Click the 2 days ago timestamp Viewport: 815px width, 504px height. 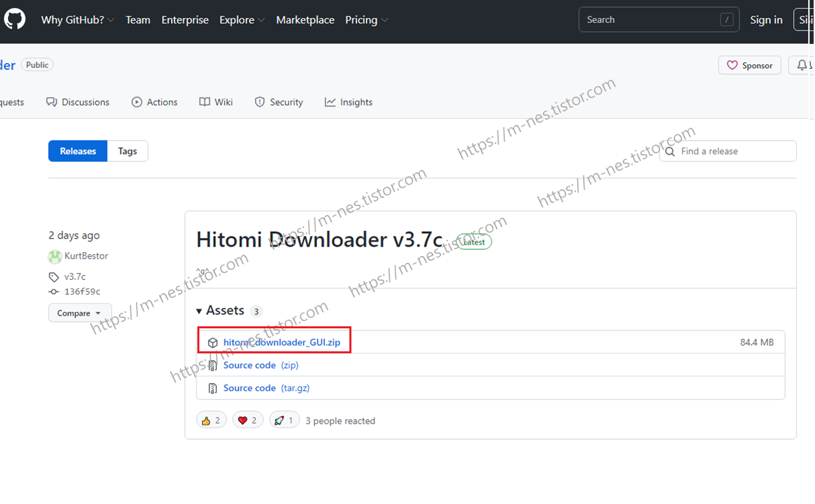pyautogui.click(x=74, y=235)
